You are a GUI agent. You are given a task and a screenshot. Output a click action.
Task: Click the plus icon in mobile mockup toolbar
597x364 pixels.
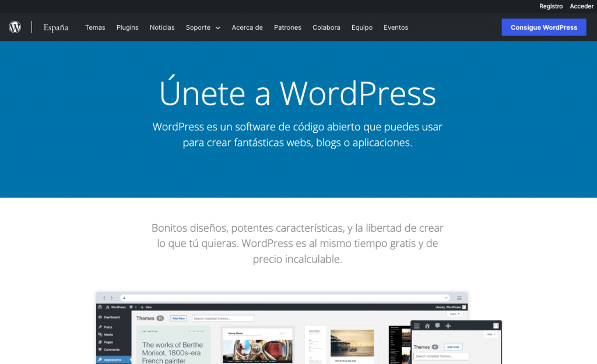[448, 326]
